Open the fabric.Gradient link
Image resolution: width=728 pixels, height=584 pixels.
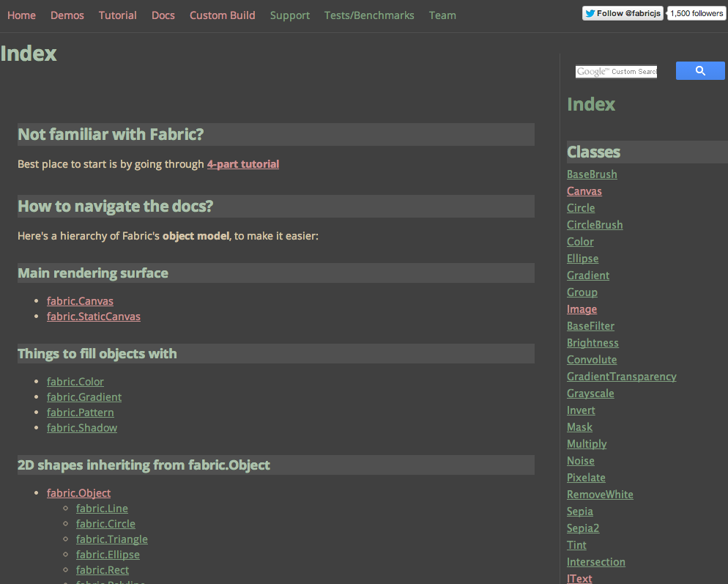[84, 396]
